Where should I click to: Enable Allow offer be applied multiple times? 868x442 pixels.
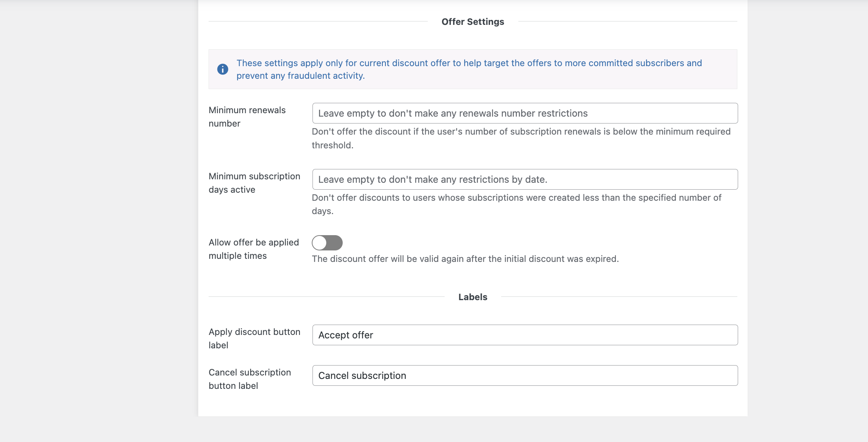[327, 243]
